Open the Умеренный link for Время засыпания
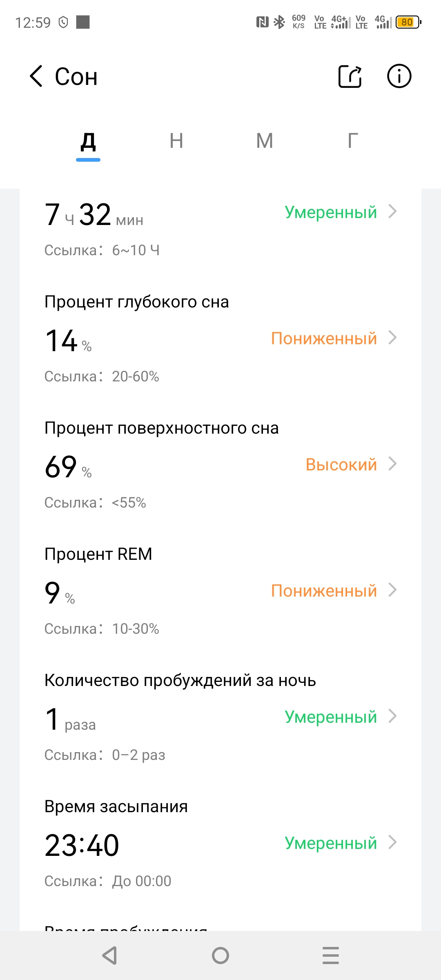The image size is (441, 980). tap(331, 843)
